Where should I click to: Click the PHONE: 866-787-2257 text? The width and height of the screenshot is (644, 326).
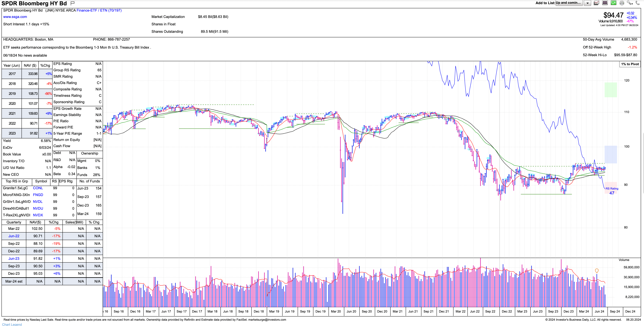coord(111,39)
